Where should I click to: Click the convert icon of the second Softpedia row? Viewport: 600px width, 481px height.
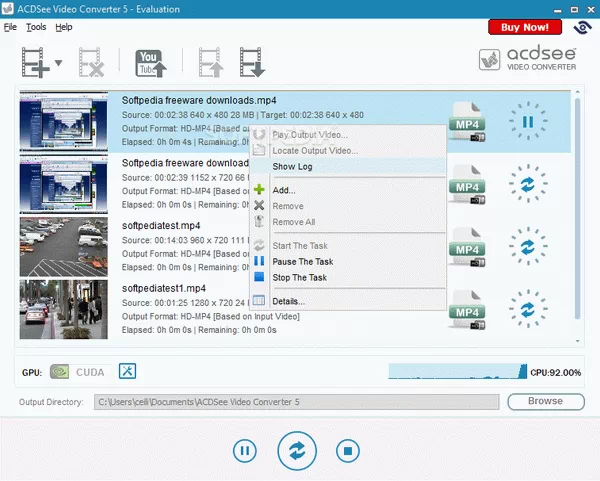coord(528,184)
